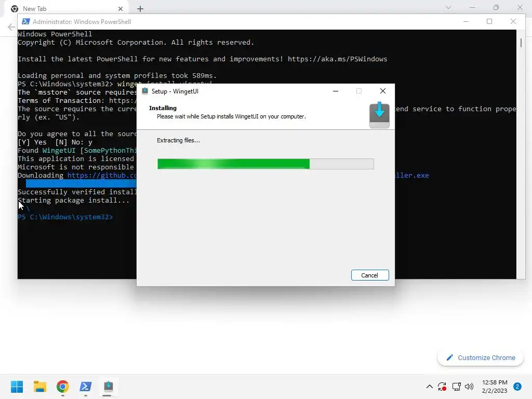Open the aka.ms/PSWindows link in PowerShell
Viewport: 532px width, 399px height.
click(337, 59)
